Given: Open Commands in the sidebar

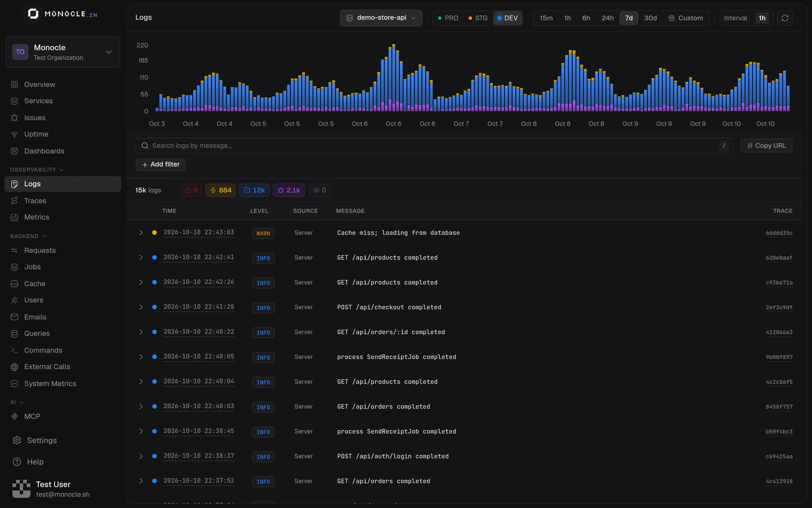Looking at the screenshot, I should click(43, 351).
